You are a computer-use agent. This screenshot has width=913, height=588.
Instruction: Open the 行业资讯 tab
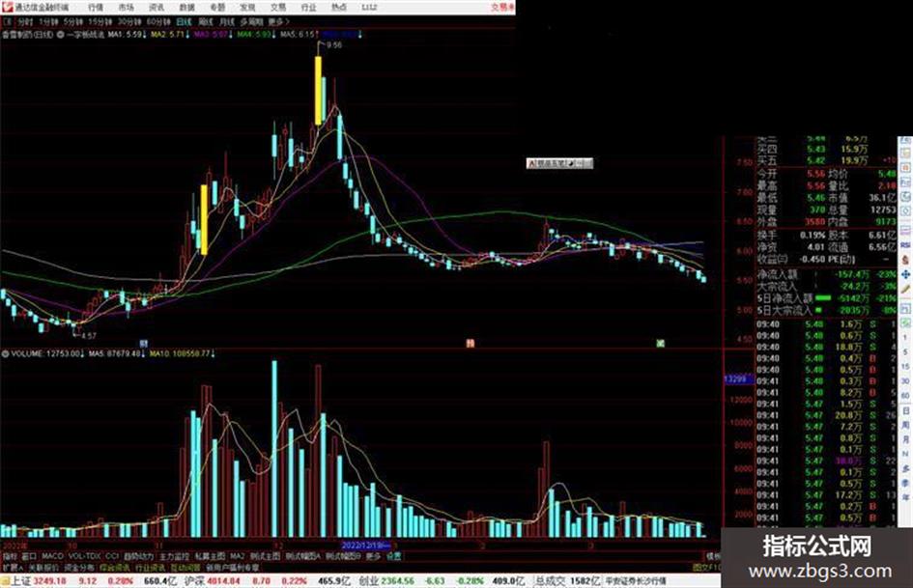(150, 567)
